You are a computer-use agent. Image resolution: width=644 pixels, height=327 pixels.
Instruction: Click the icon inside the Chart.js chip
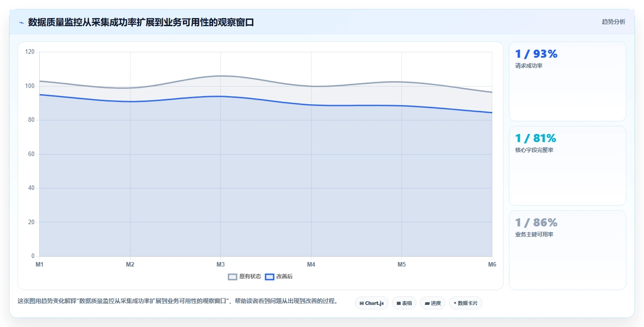coord(362,304)
